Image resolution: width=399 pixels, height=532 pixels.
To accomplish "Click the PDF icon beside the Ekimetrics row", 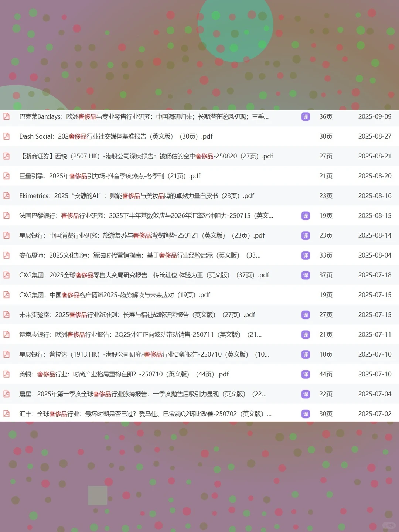I will point(7,196).
